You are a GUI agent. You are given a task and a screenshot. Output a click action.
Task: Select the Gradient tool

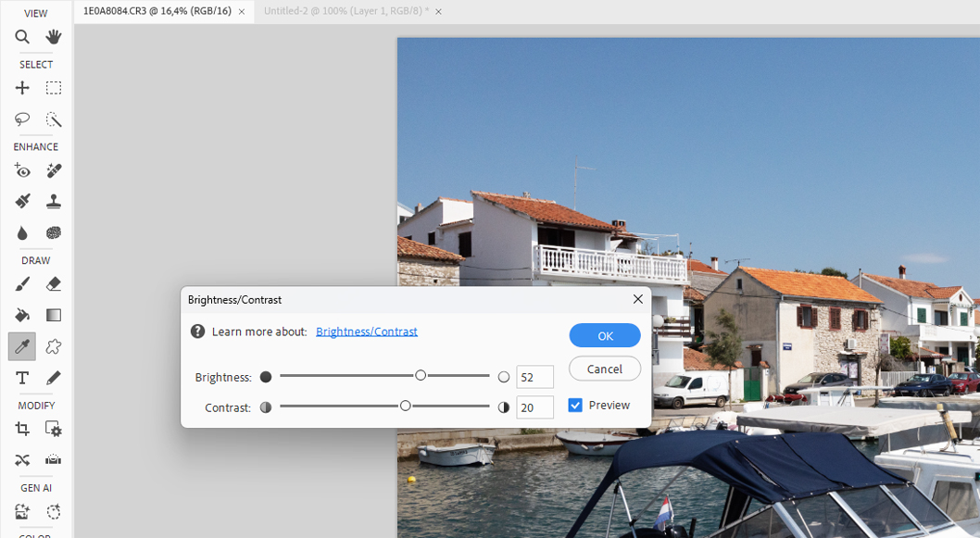coord(54,315)
